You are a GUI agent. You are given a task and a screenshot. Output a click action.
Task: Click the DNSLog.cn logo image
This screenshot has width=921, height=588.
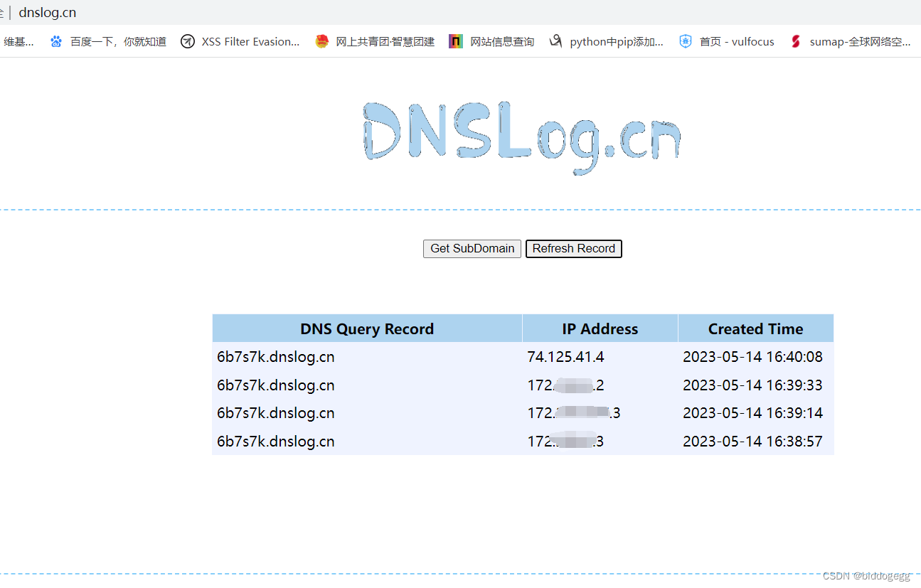(521, 137)
